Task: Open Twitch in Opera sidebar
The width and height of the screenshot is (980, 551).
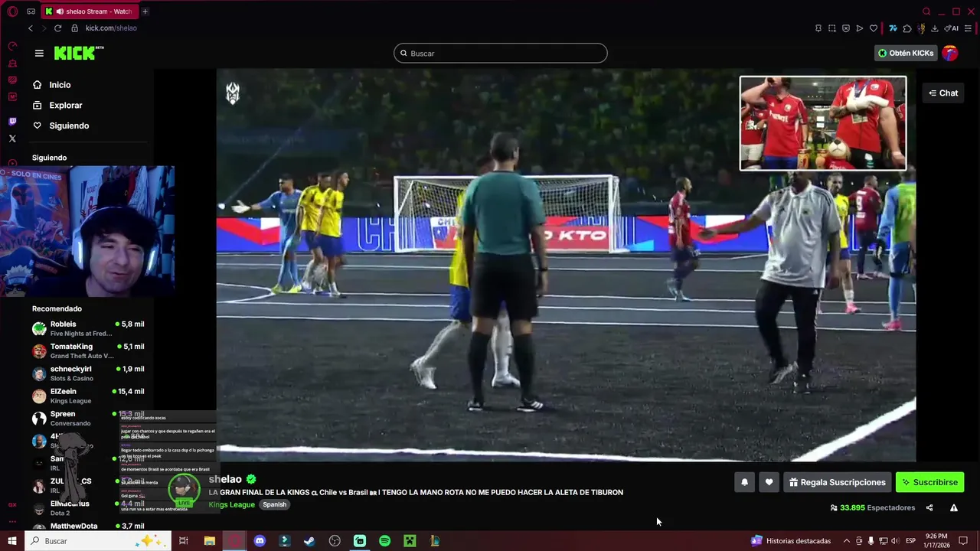Action: click(12, 122)
